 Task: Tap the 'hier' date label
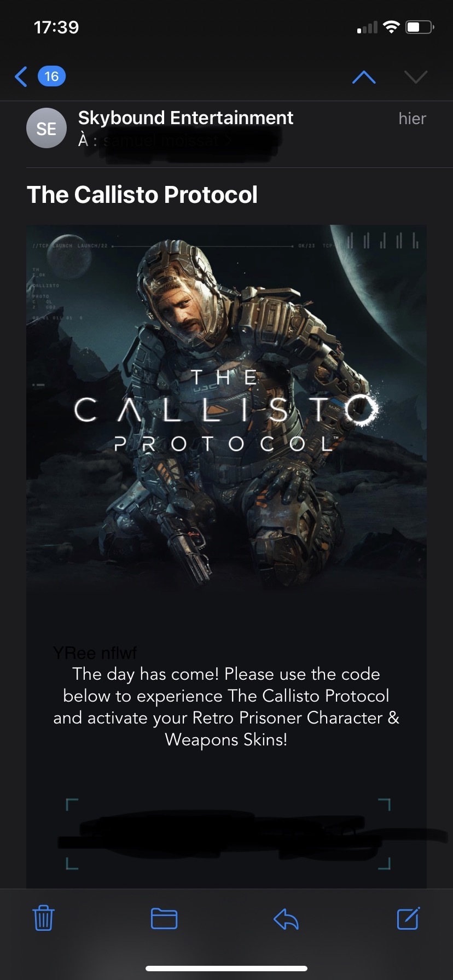[x=412, y=119]
